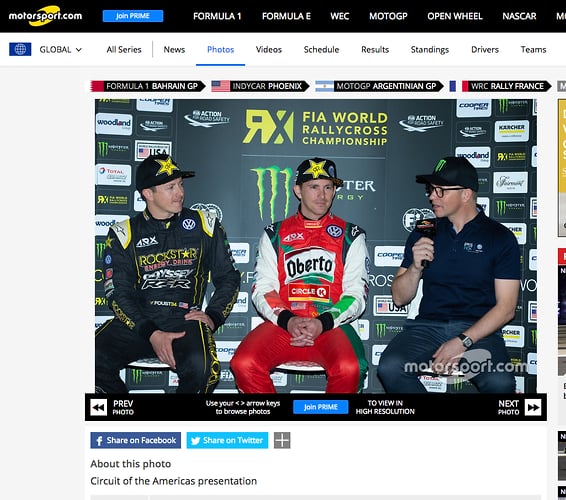Switch to the Videos tab
The height and width of the screenshot is (500, 566).
(269, 49)
